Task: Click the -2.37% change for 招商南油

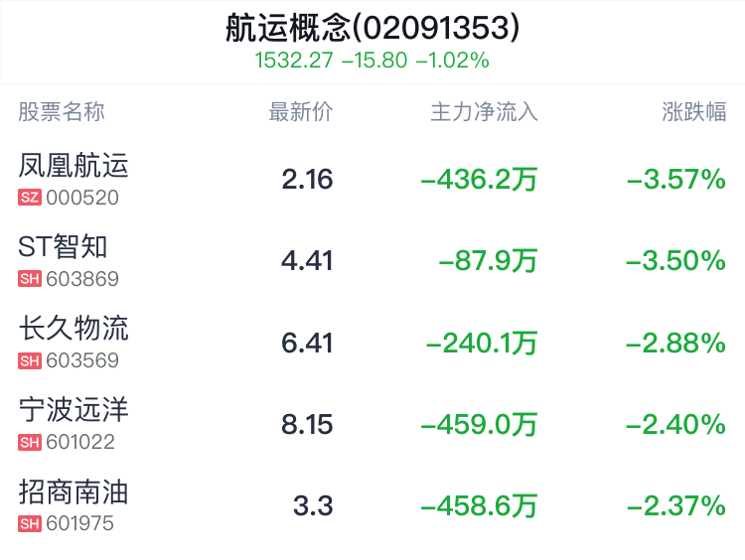Action: pos(676,505)
